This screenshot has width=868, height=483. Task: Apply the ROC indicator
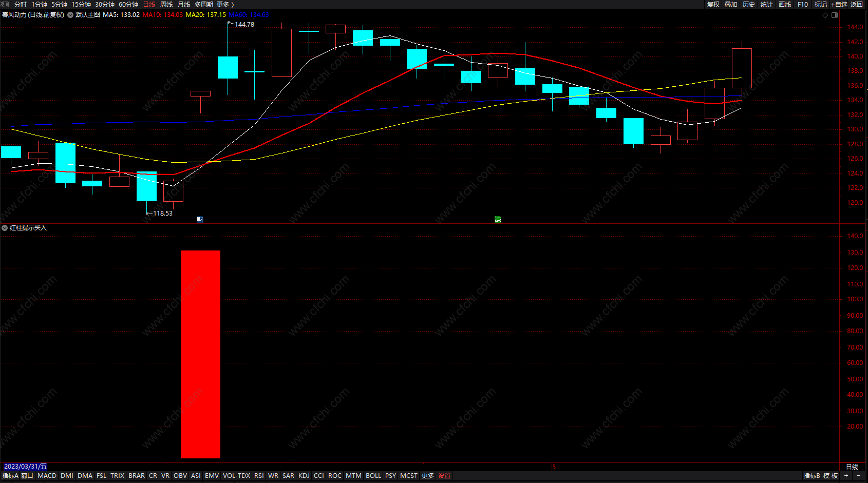point(335,476)
